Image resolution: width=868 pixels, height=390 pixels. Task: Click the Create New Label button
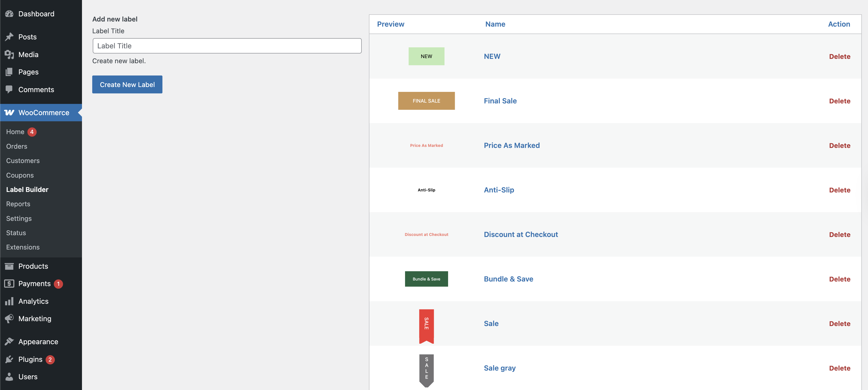click(x=127, y=84)
